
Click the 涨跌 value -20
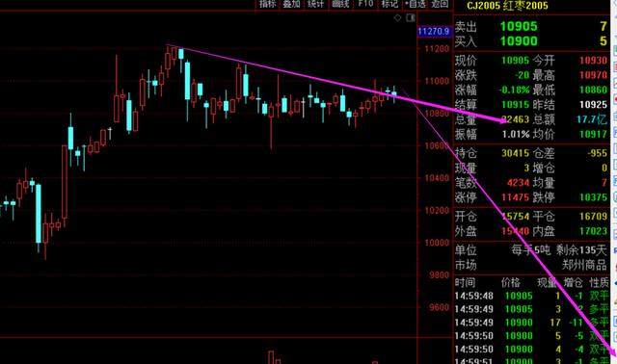[523, 75]
